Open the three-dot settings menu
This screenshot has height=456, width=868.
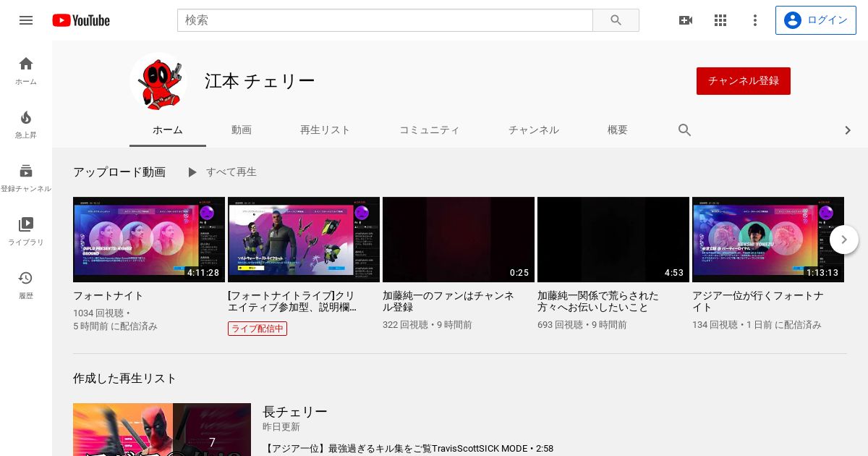pyautogui.click(x=755, y=20)
